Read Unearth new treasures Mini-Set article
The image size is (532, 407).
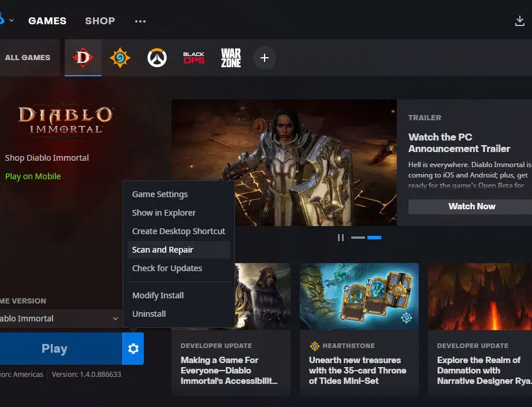(358, 371)
